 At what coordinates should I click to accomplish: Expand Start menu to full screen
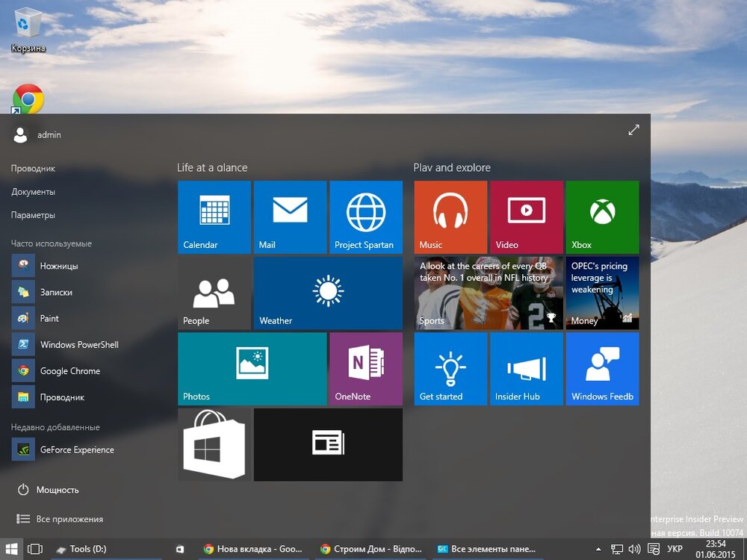[633, 130]
